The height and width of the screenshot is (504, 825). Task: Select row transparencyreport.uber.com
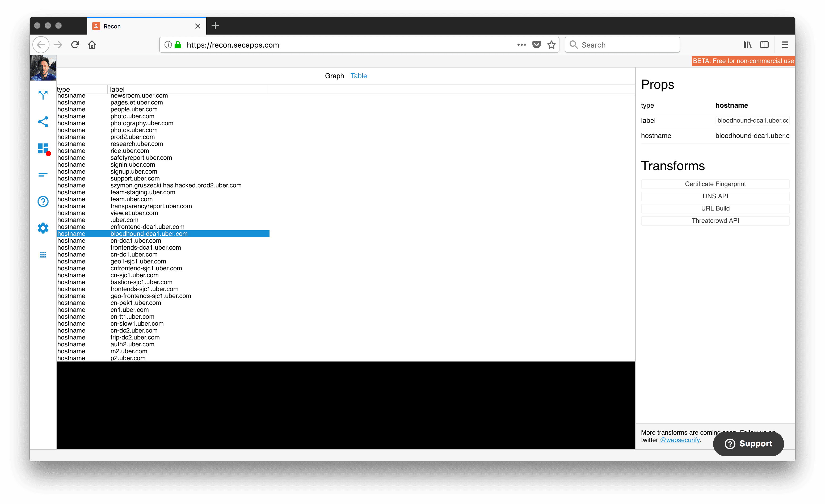point(163,206)
